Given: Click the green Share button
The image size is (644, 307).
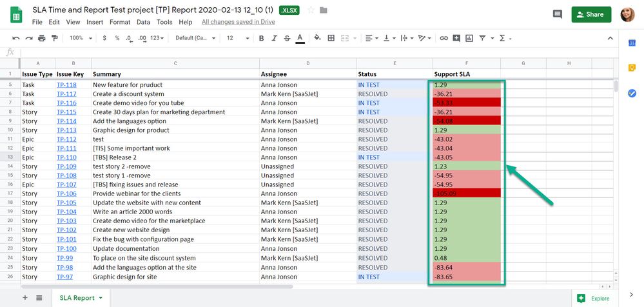Looking at the screenshot, I should pos(591,14).
